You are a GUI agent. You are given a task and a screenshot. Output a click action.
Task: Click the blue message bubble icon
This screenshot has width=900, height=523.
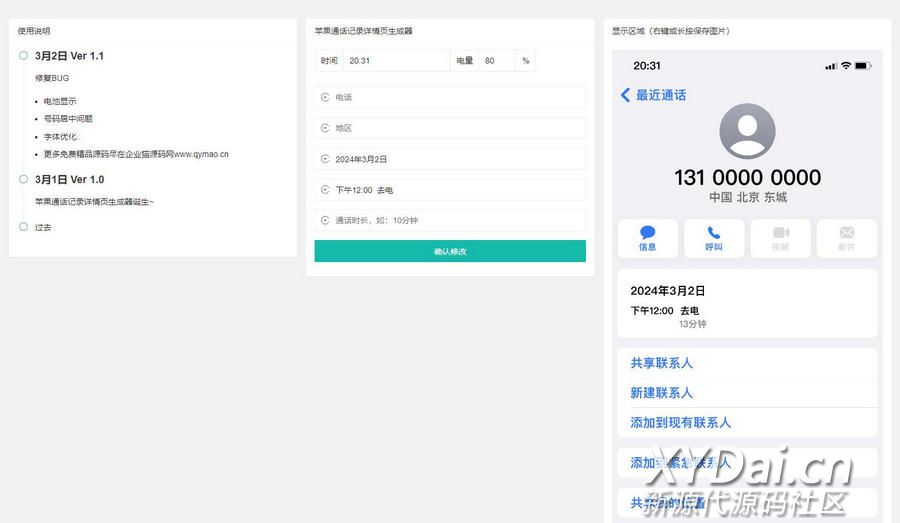[x=647, y=233]
